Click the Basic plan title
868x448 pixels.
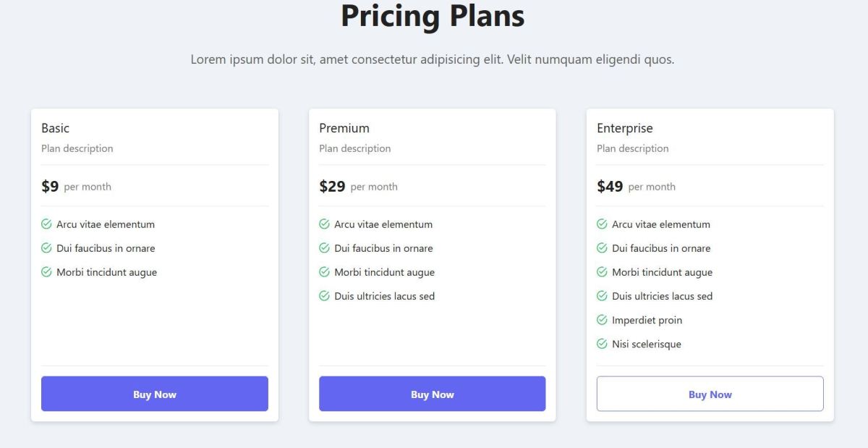coord(55,128)
